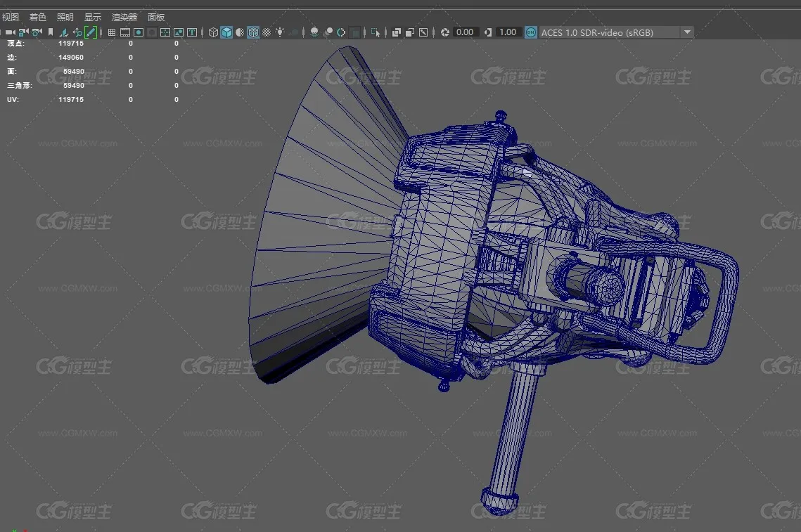
Task: Edit the exposure value 0.00
Action: coord(466,32)
